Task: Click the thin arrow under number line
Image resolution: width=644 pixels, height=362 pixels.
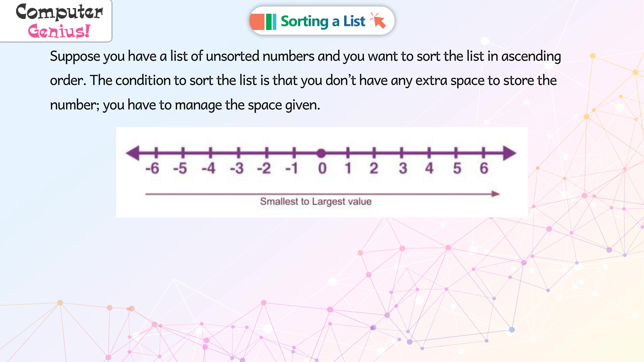Action: (322, 194)
